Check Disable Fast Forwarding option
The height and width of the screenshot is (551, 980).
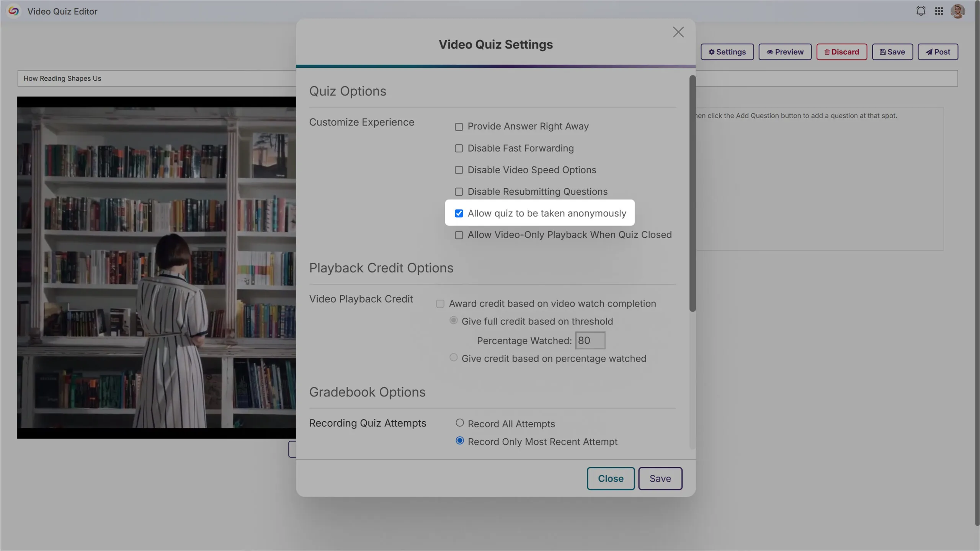tap(459, 148)
